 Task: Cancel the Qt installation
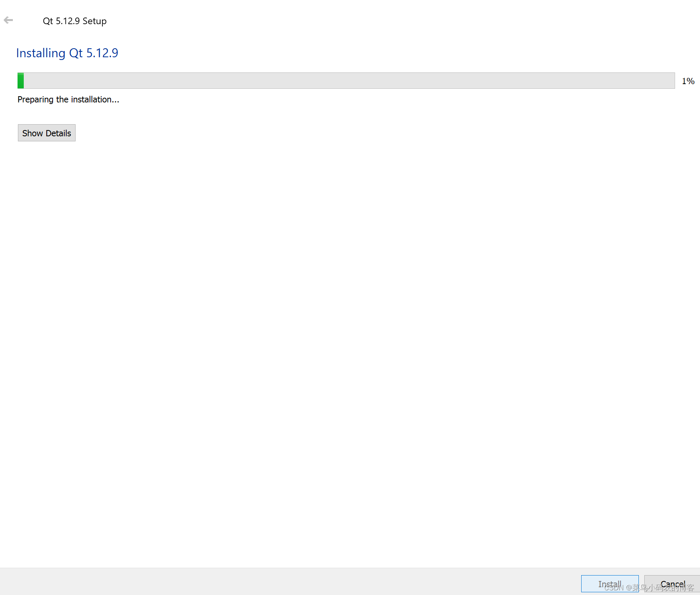pos(672,584)
